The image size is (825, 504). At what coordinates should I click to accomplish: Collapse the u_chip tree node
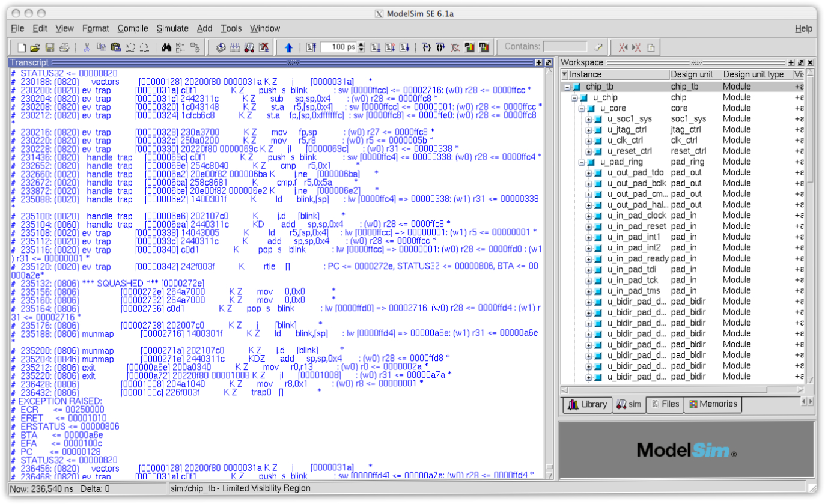574,97
